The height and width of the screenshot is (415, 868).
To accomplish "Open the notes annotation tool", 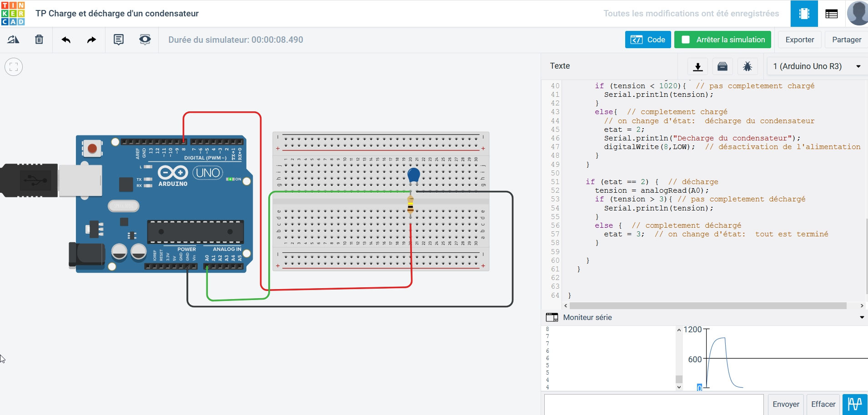I will click(118, 40).
